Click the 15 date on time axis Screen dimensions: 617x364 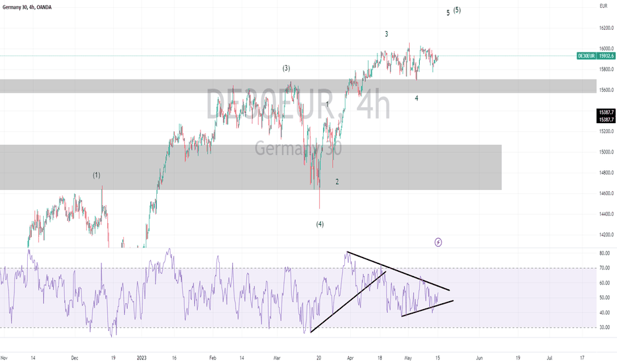coord(438,358)
